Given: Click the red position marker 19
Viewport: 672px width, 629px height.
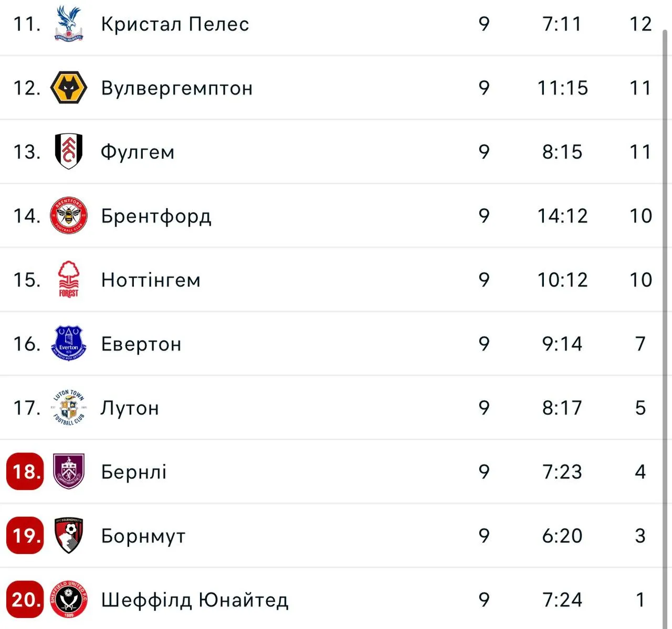Looking at the screenshot, I should pos(25,536).
